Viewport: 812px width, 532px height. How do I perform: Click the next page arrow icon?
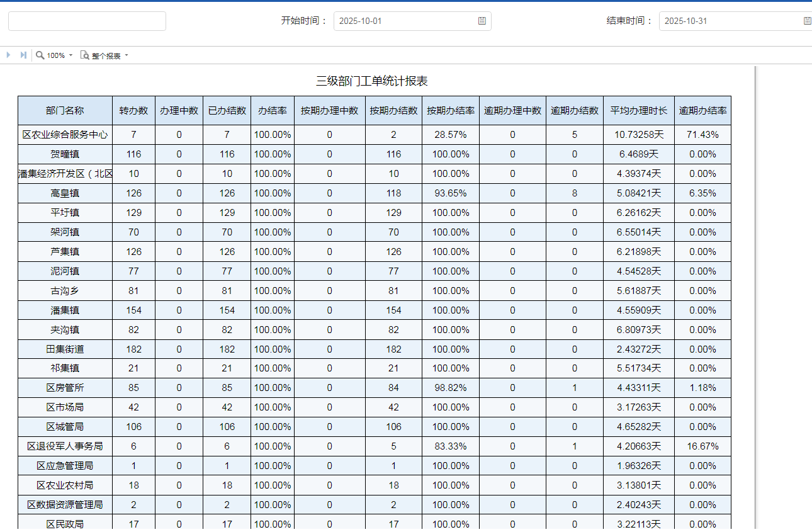click(x=9, y=55)
